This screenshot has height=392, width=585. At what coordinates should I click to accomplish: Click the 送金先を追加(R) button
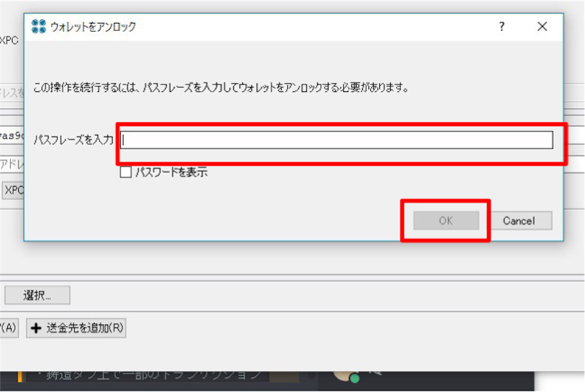[76, 328]
